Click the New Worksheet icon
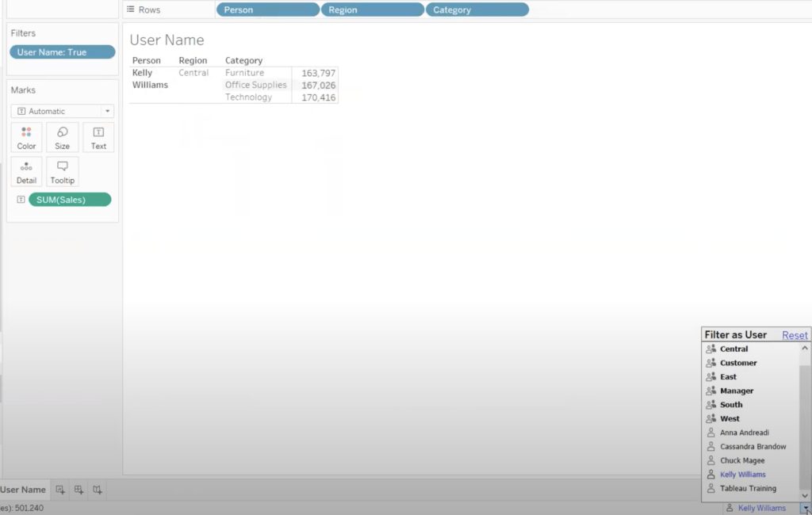This screenshot has height=515, width=812. 60,490
